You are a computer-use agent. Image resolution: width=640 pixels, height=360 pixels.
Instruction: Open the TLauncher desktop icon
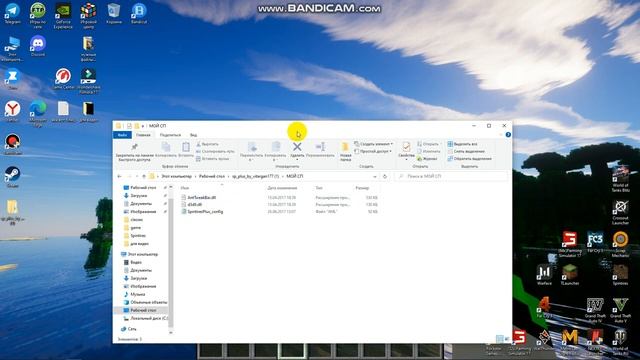point(569,275)
